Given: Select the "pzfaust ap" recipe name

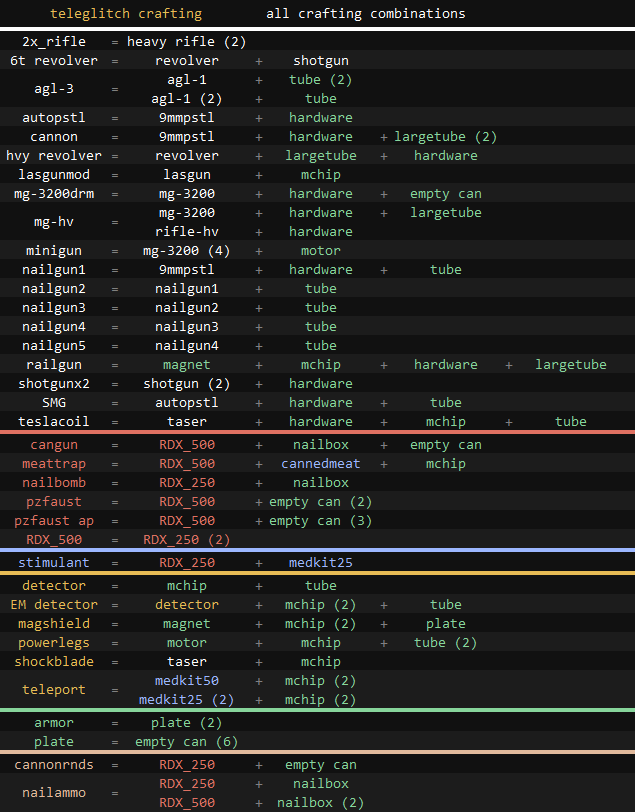Looking at the screenshot, I should (54, 520).
